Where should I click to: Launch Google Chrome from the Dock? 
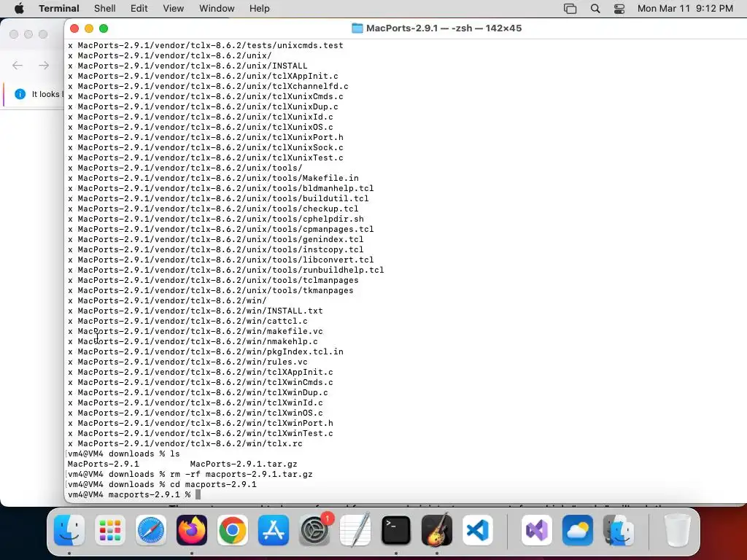point(233,530)
